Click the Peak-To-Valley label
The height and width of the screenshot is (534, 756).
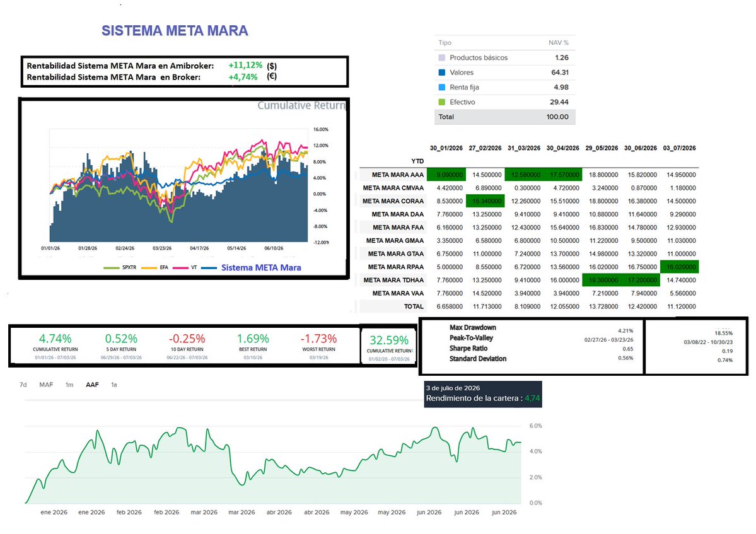471,338
